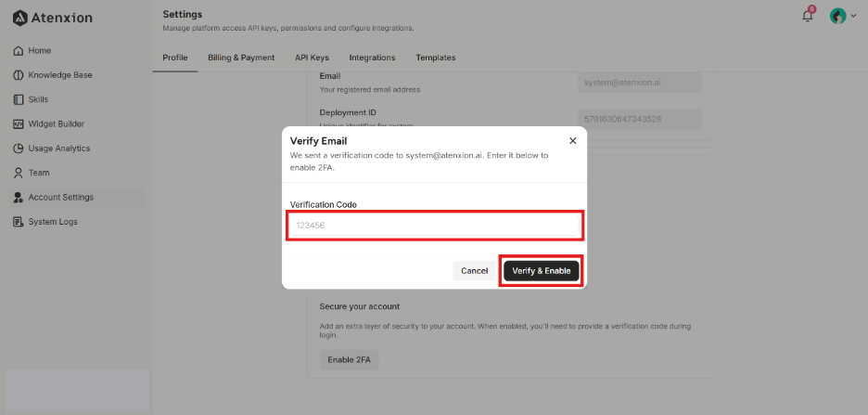
Task: Open the API Keys tab
Action: pyautogui.click(x=312, y=58)
